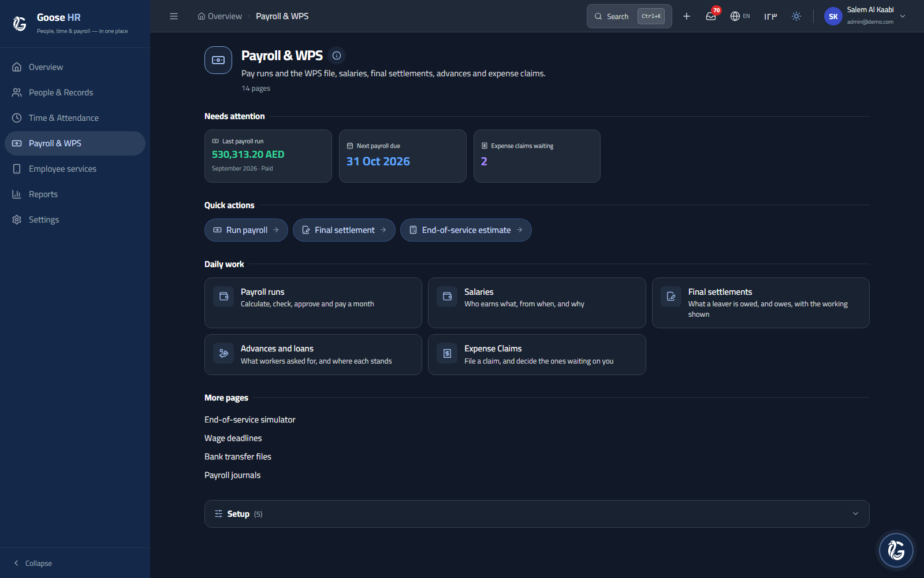Viewport: 924px width, 578px height.
Task: Open Reports in the sidebar
Action: point(75,194)
